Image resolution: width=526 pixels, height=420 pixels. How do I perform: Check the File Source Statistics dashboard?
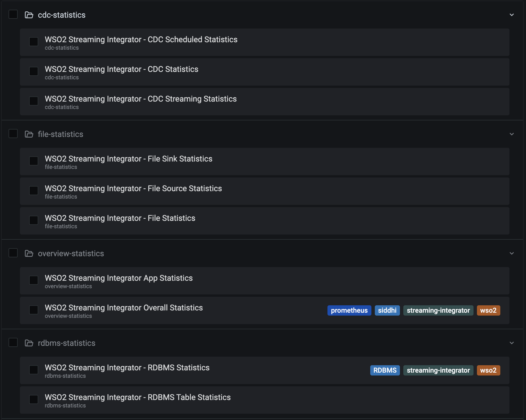[x=34, y=191]
